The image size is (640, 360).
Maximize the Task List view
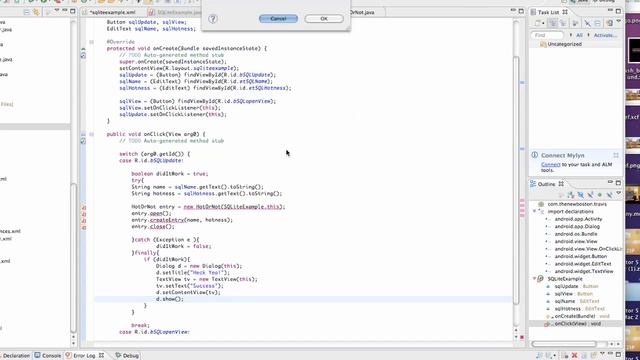pos(618,11)
